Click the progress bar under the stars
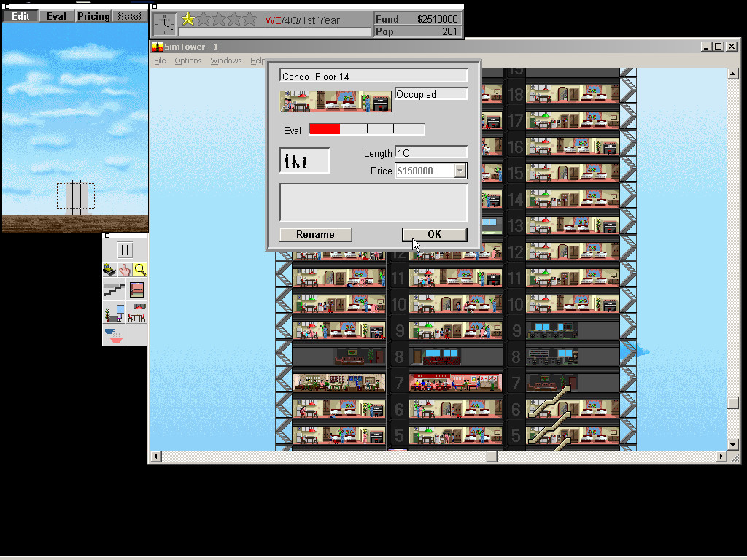This screenshot has height=560, width=747. point(275,32)
